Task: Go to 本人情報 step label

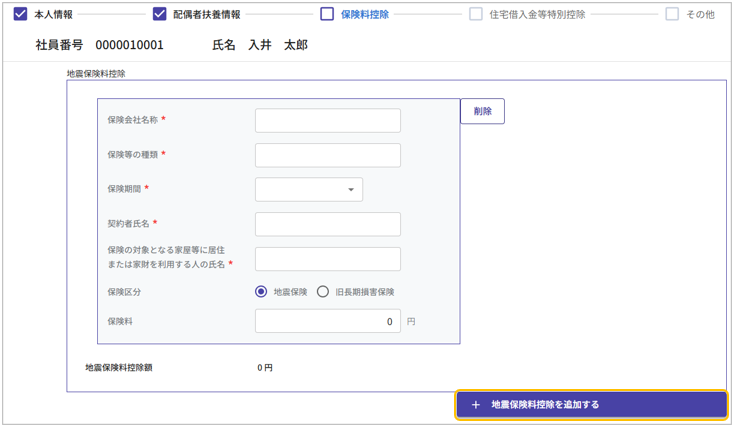Action: pos(53,14)
